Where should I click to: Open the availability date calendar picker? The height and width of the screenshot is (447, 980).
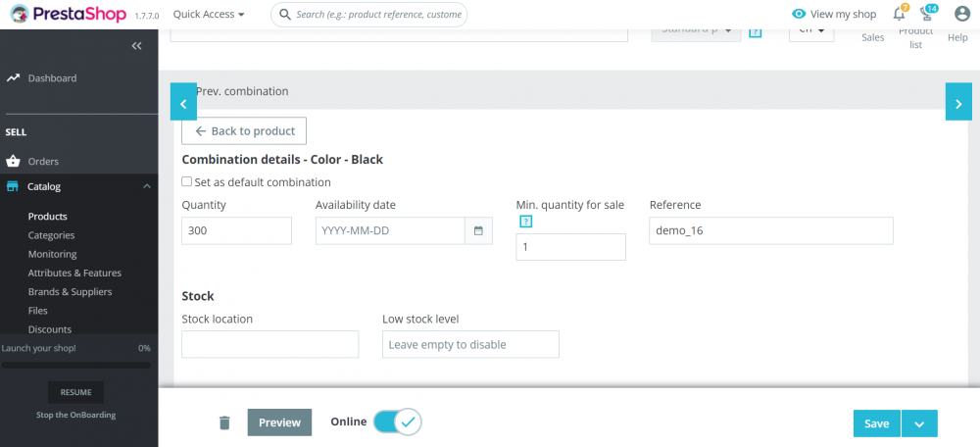pyautogui.click(x=478, y=230)
